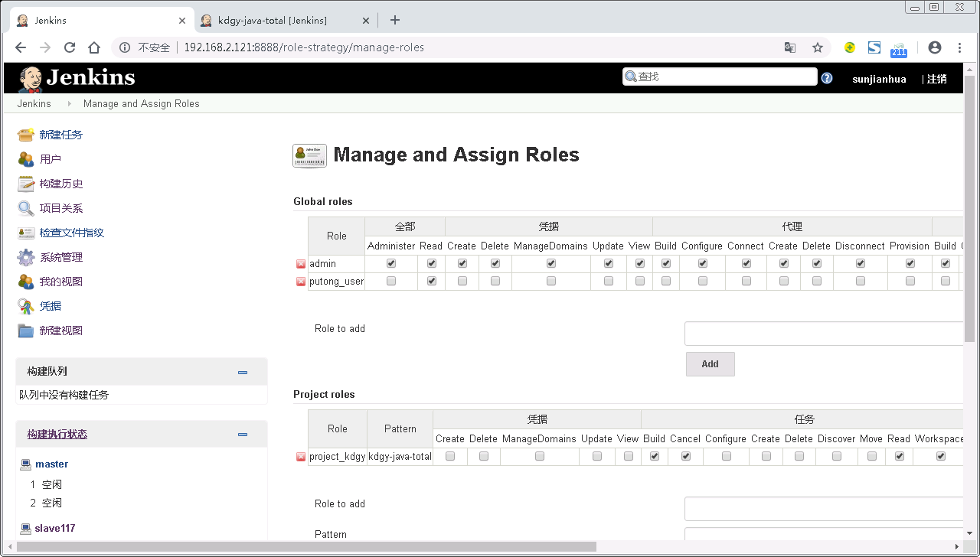
Task: Click the master node computer icon
Action: pos(26,464)
